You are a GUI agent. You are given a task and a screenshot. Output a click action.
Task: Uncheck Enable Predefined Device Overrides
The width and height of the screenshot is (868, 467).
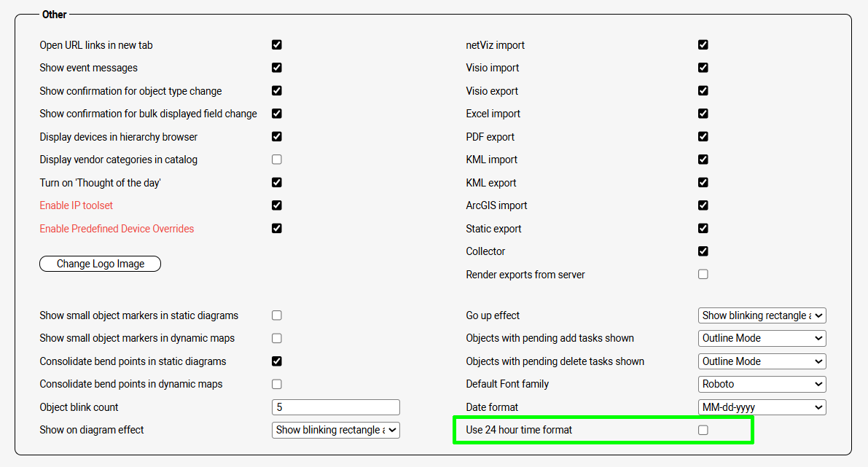277,229
